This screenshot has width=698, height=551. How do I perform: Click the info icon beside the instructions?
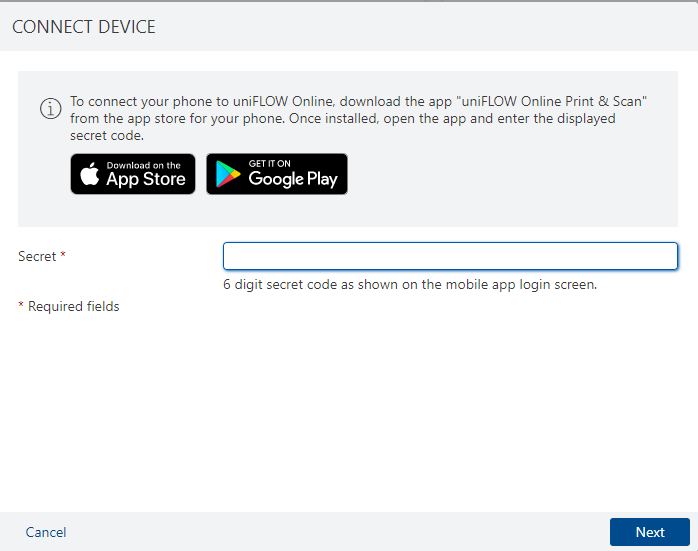51,109
